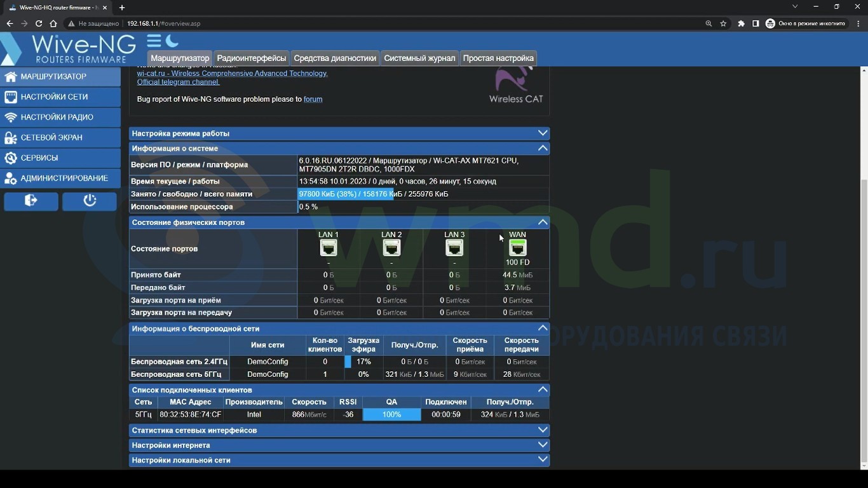Open the Средства диагностики tab
The width and height of the screenshot is (868, 488).
pyautogui.click(x=335, y=58)
